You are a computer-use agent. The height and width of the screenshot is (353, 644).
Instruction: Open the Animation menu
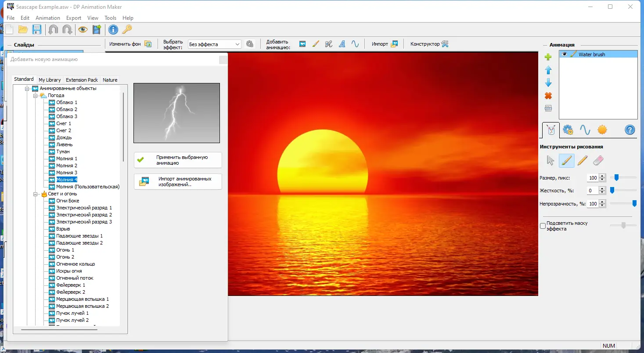[x=47, y=18]
